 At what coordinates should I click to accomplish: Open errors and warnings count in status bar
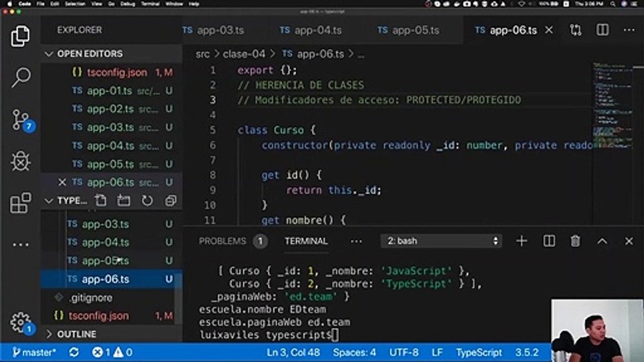(x=112, y=352)
